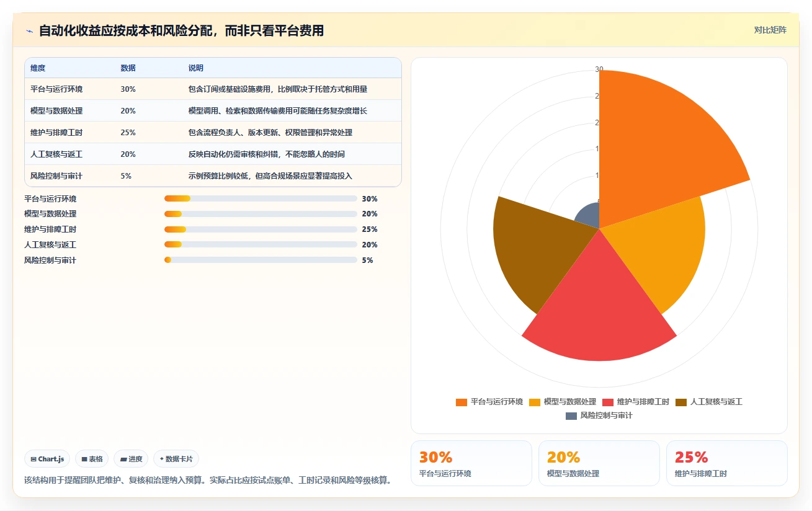Click the description starting with 反映自动化仍需审核

[x=267, y=154]
